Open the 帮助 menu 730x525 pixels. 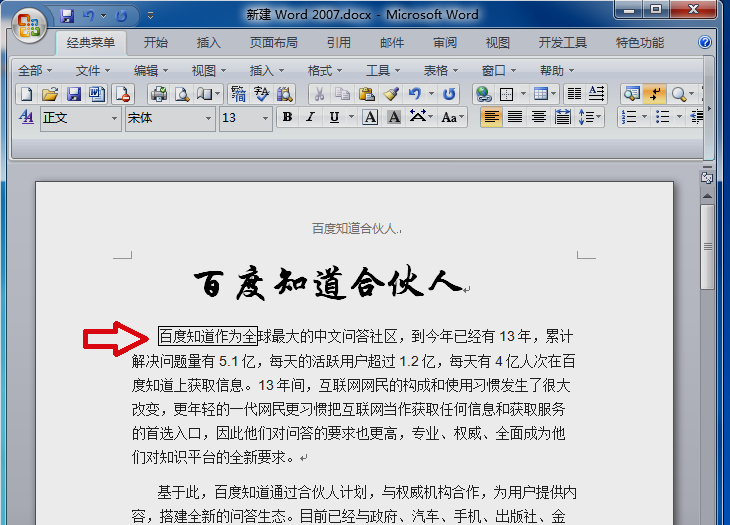tap(557, 71)
